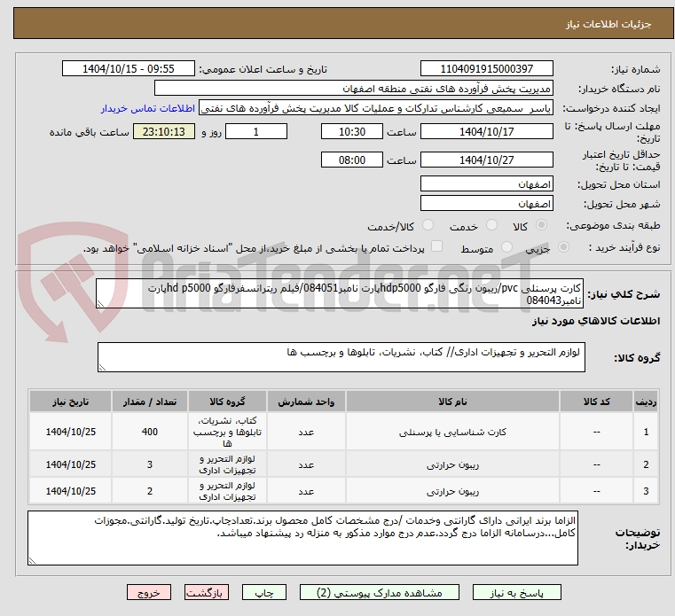This screenshot has width=675, height=616.
Task: Click the quantity 2 cell in row 3
Action: [x=149, y=491]
